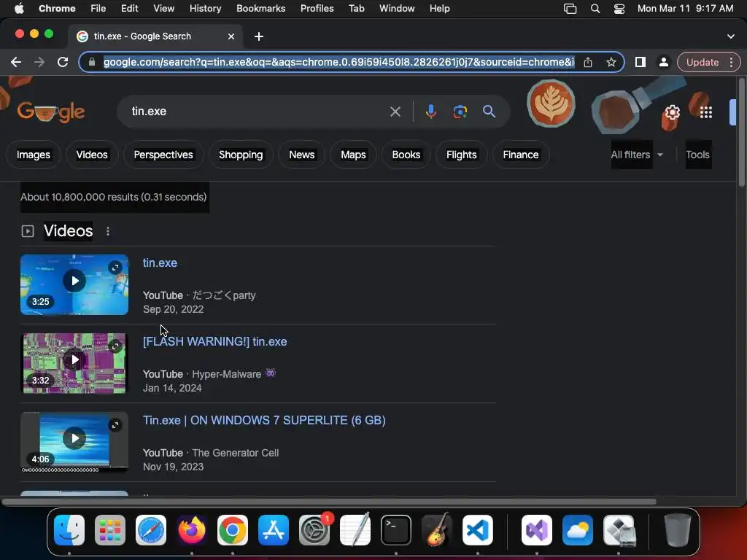Image resolution: width=747 pixels, height=560 pixels.
Task: Open the Bookmarks menu
Action: click(x=260, y=9)
